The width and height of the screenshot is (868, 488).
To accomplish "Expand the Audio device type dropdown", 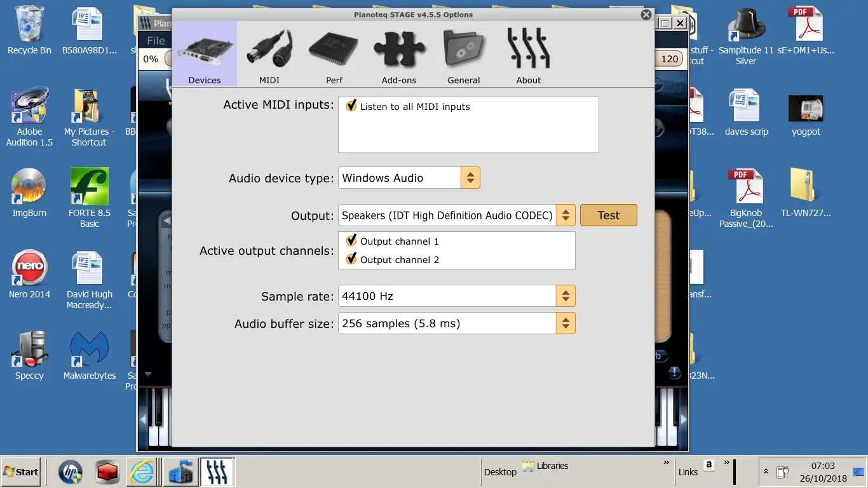I will coord(470,178).
